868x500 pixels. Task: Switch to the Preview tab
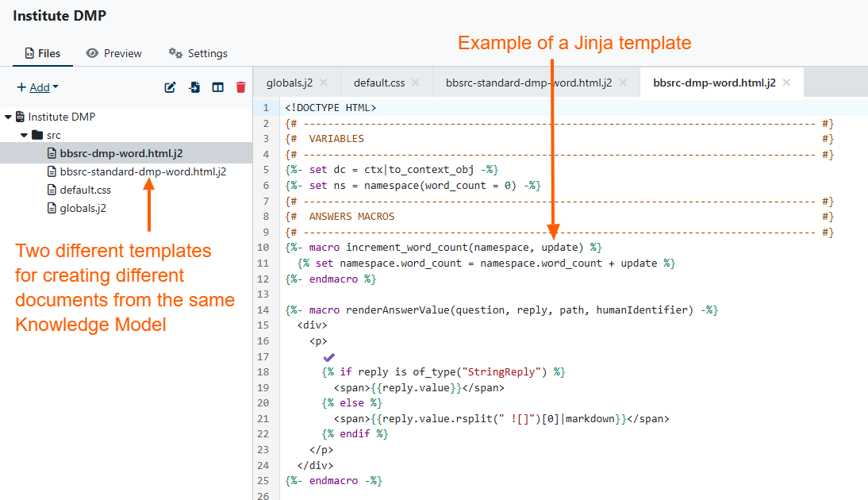114,53
